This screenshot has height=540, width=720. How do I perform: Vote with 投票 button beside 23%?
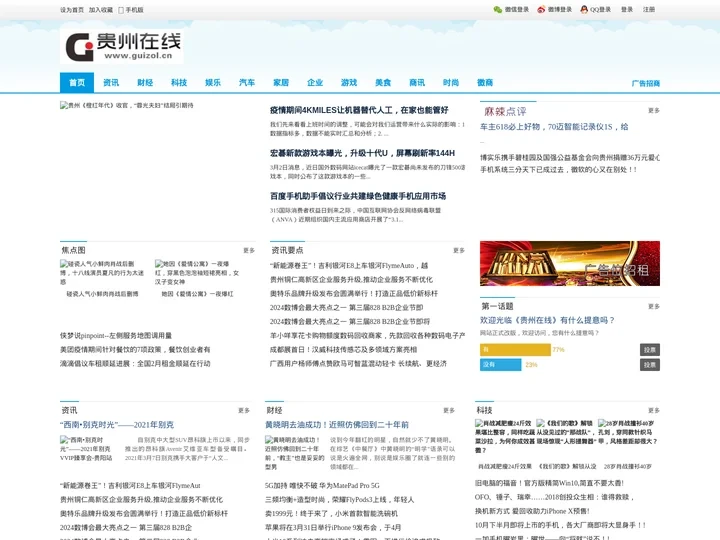(x=650, y=365)
